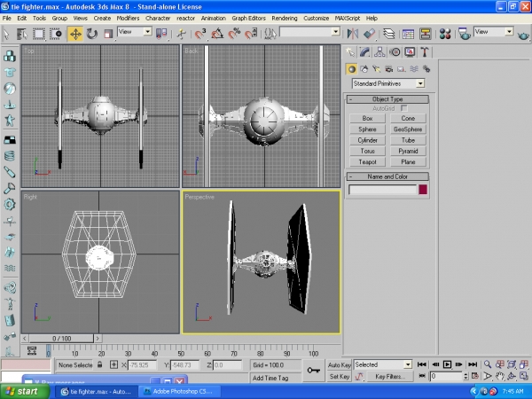Open Adobe Photoshop from the taskbar
This screenshot has height=399, width=532.
[x=179, y=392]
